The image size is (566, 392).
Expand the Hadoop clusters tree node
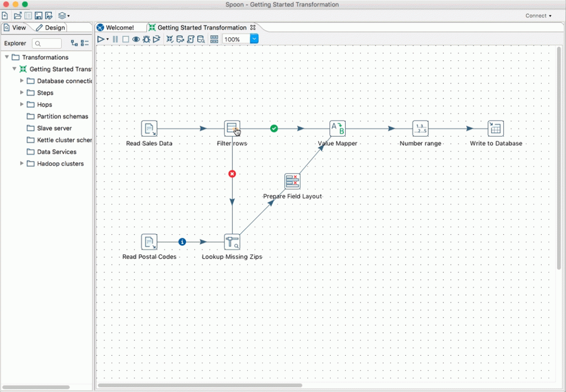[x=22, y=163]
